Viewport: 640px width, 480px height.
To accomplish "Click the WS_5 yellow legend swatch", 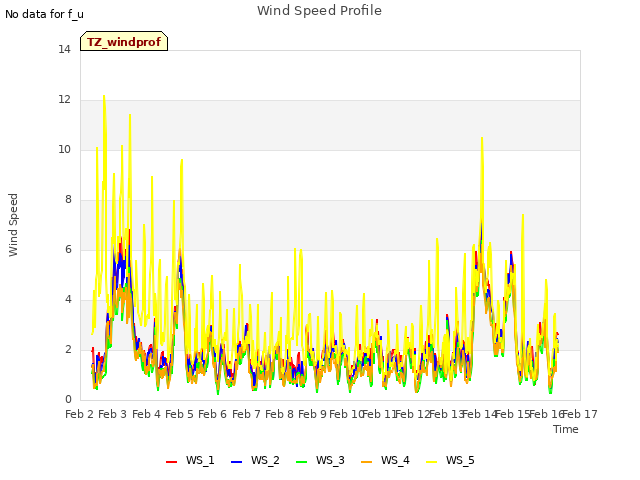I will pyautogui.click(x=431, y=461).
